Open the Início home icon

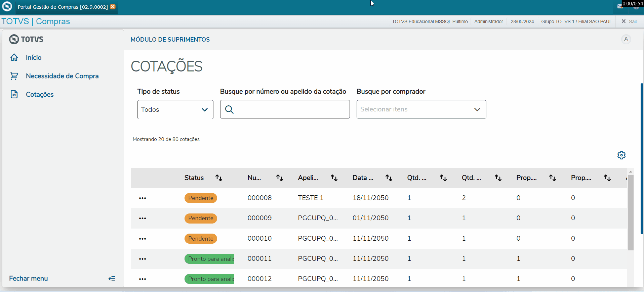click(14, 57)
